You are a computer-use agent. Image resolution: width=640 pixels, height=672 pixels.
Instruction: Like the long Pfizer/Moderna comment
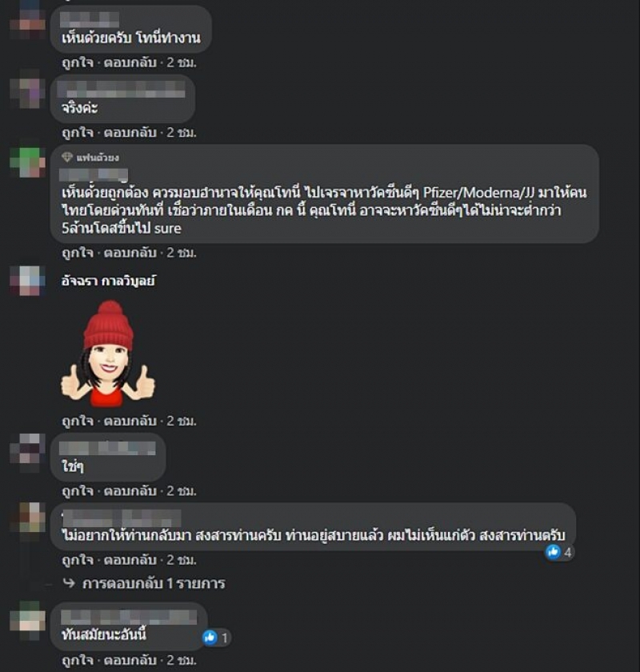coord(77,253)
